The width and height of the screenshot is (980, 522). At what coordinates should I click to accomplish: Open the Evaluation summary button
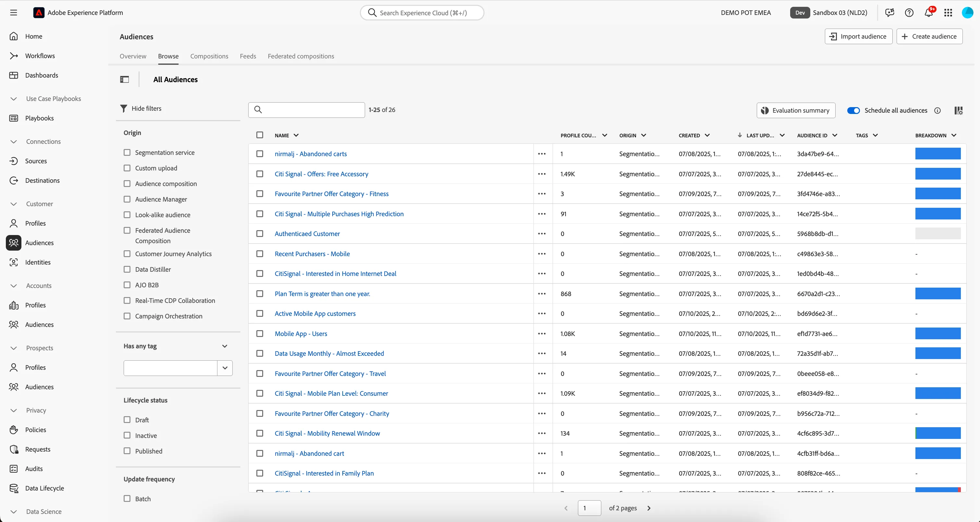tap(796, 110)
